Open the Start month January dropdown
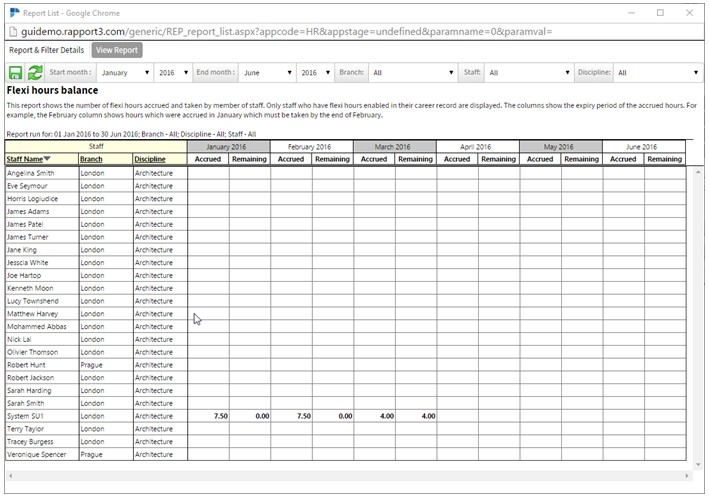709x497 pixels. click(125, 73)
